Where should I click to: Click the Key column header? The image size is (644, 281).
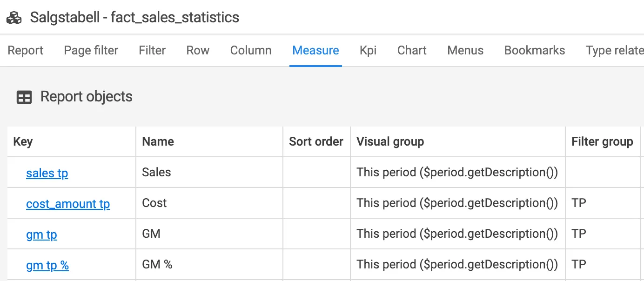coord(23,142)
